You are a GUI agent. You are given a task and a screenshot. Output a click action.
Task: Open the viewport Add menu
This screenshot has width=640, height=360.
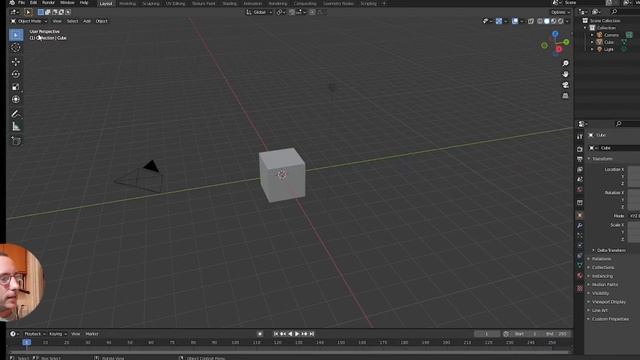tap(87, 21)
